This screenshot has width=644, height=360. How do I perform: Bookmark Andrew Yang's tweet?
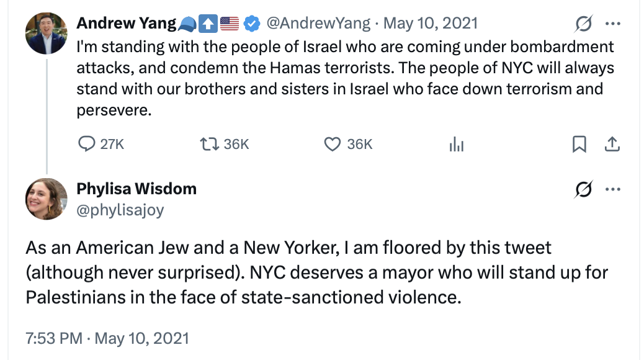pyautogui.click(x=578, y=144)
